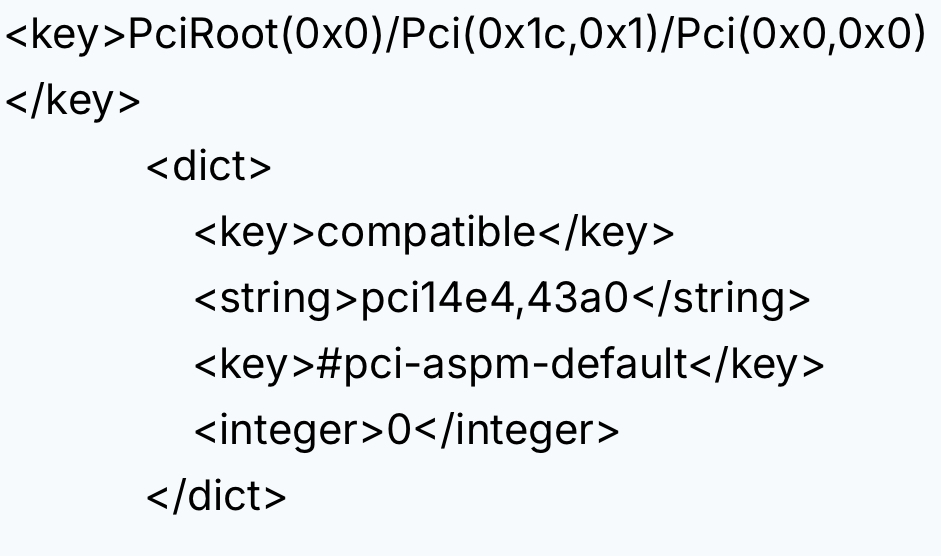
Task: Click the opening string tag
Action: (275, 298)
